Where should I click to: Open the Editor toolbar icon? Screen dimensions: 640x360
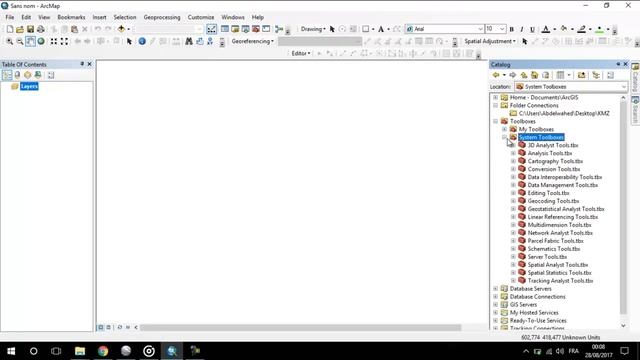[211, 29]
